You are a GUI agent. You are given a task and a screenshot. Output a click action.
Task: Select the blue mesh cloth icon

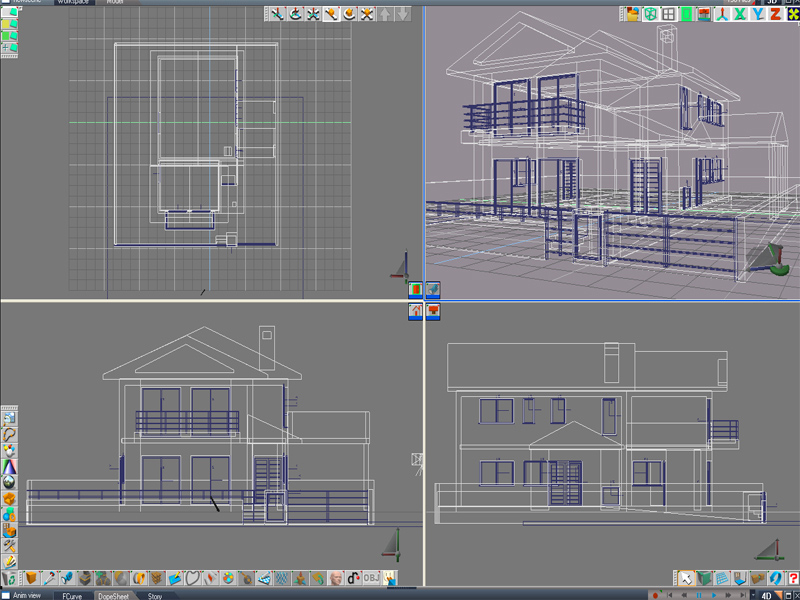coord(282,578)
